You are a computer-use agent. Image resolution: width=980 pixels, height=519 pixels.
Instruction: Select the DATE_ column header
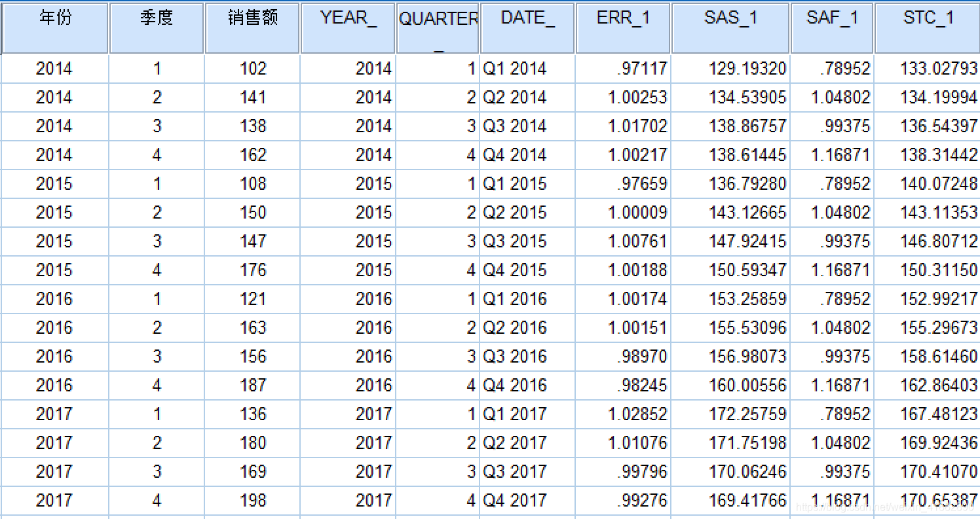[527, 28]
